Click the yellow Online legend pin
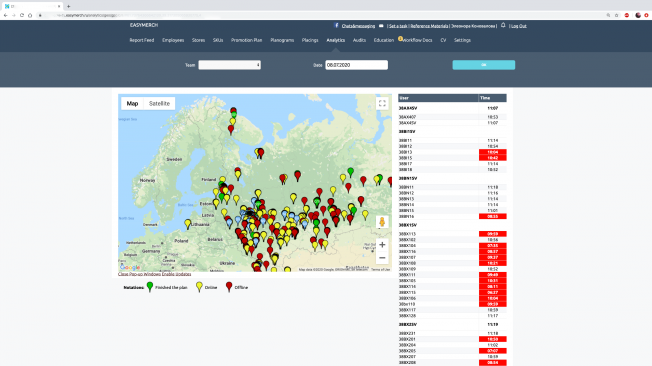Screen dimensions: 652x366 tap(199, 287)
